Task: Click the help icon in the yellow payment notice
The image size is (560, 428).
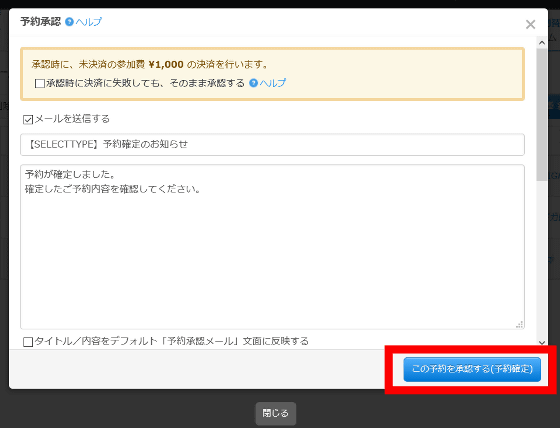Action: click(x=253, y=83)
